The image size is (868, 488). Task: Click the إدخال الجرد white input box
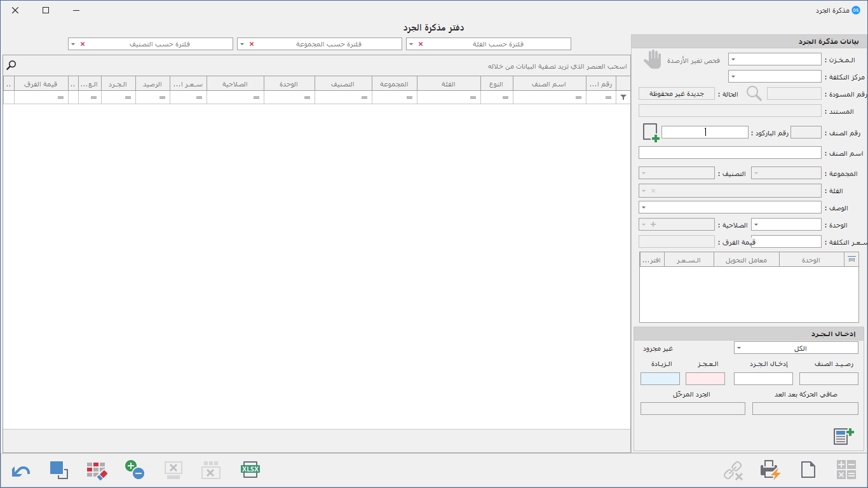(x=763, y=379)
